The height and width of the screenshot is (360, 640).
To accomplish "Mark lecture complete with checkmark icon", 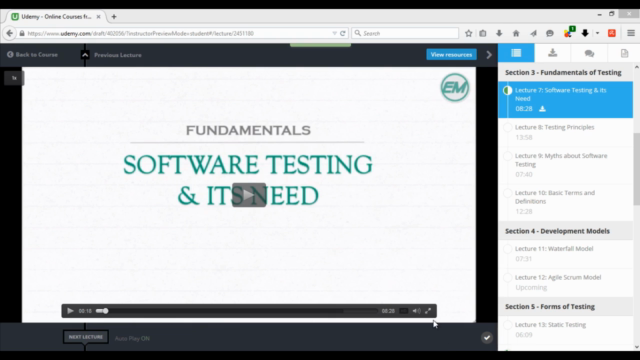I will click(487, 338).
